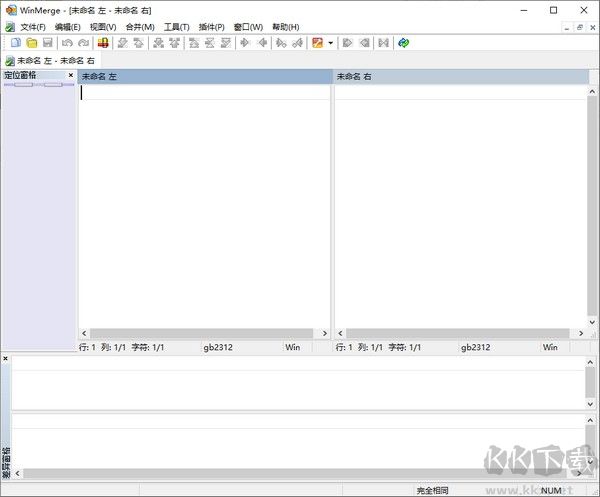The height and width of the screenshot is (497, 600).
Task: Open the 插件(P) menu
Action: 212,27
